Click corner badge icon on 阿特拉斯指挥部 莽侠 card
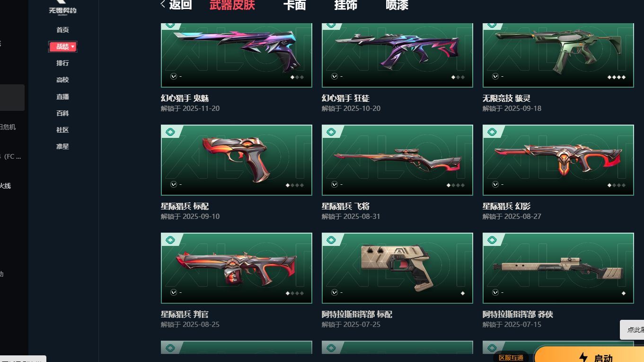Screen dimensions: 644x362 492,240
